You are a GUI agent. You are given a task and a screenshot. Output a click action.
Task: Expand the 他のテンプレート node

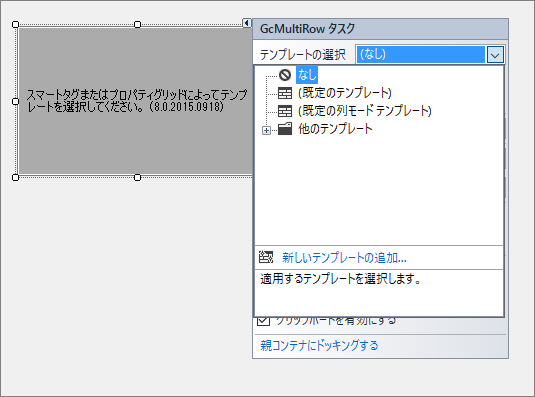click(266, 130)
